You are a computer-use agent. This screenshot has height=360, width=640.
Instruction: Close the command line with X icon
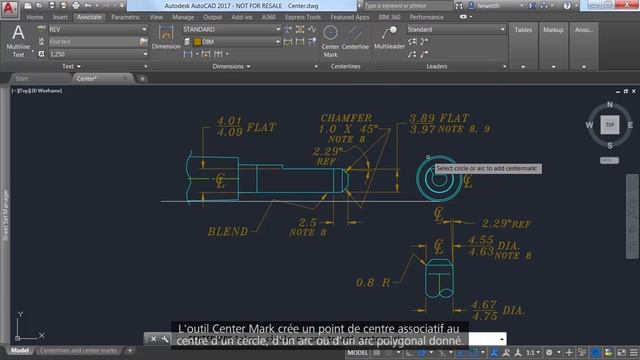click(153, 339)
